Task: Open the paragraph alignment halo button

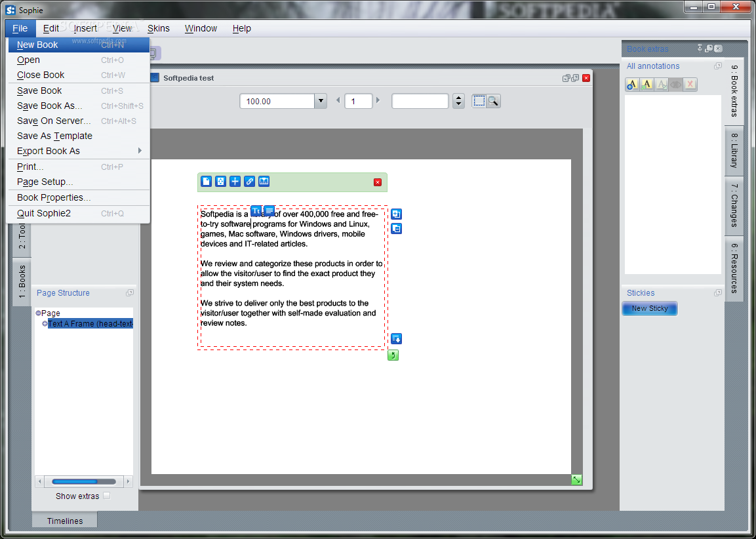Action: 269,210
